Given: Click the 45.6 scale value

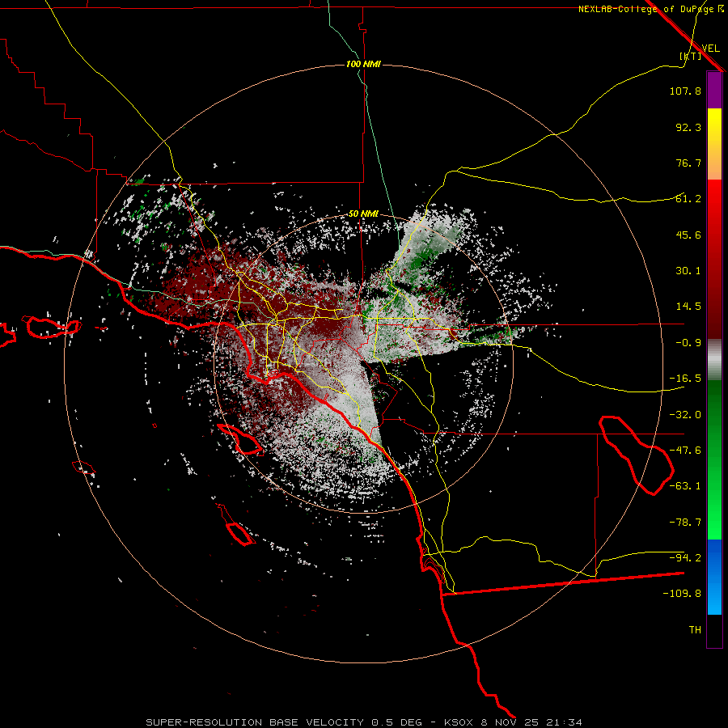Looking at the screenshot, I should (688, 235).
